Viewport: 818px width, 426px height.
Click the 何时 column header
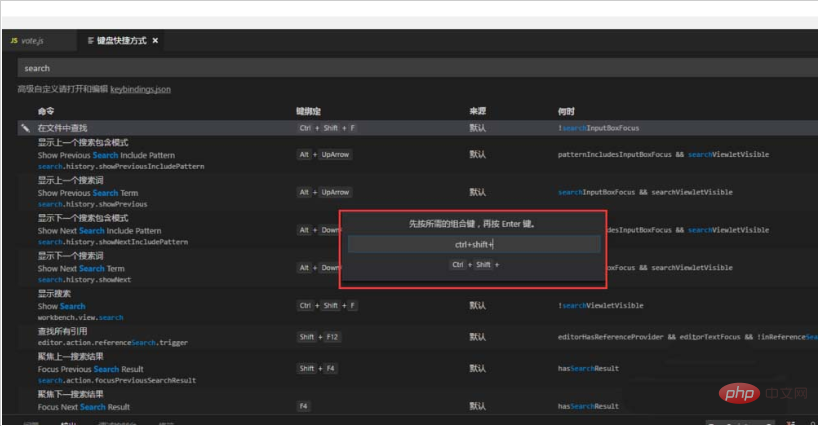566,110
